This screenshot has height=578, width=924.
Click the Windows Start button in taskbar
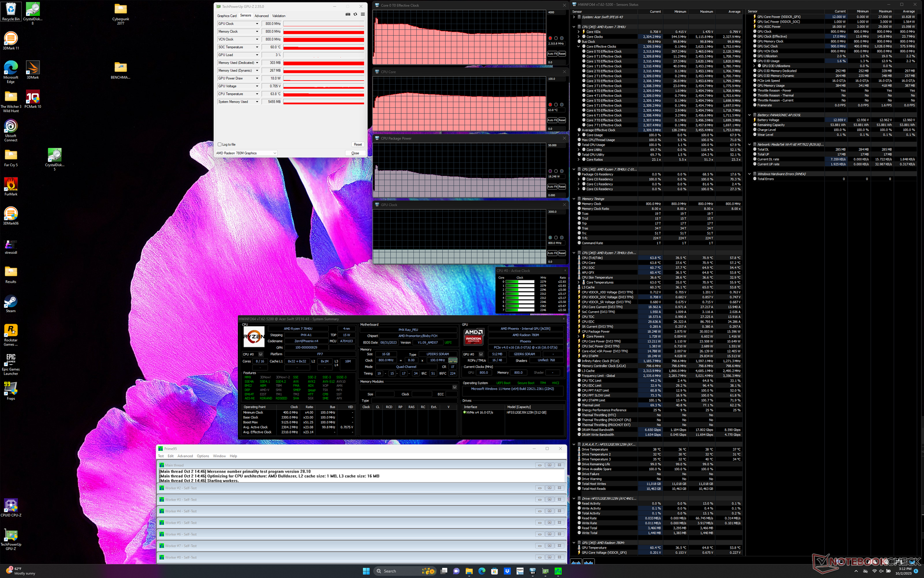366,571
